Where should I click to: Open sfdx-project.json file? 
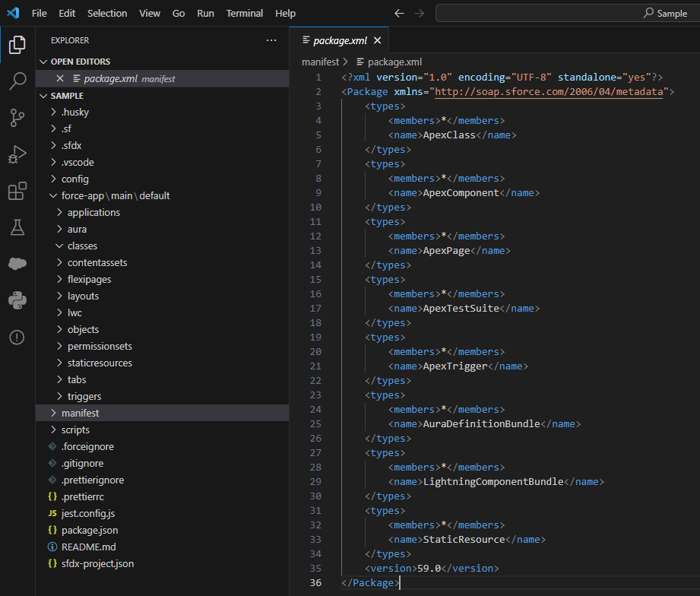click(x=97, y=563)
